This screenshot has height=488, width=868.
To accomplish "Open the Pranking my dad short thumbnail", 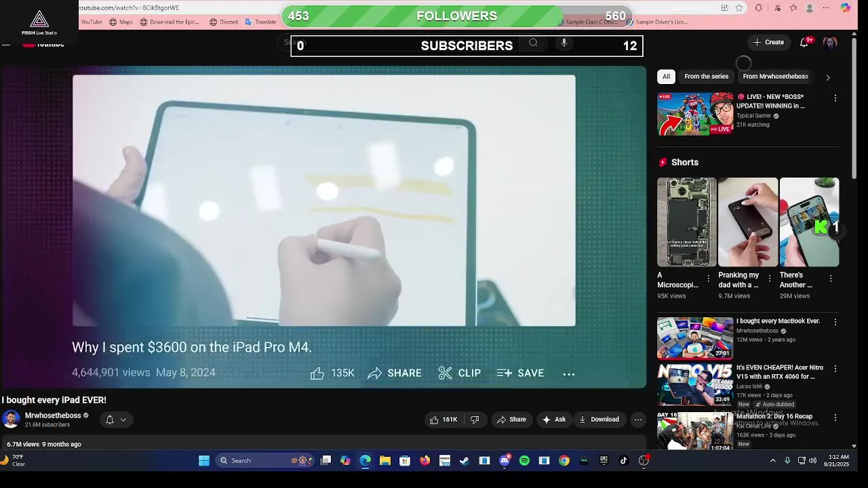I will pyautogui.click(x=748, y=222).
